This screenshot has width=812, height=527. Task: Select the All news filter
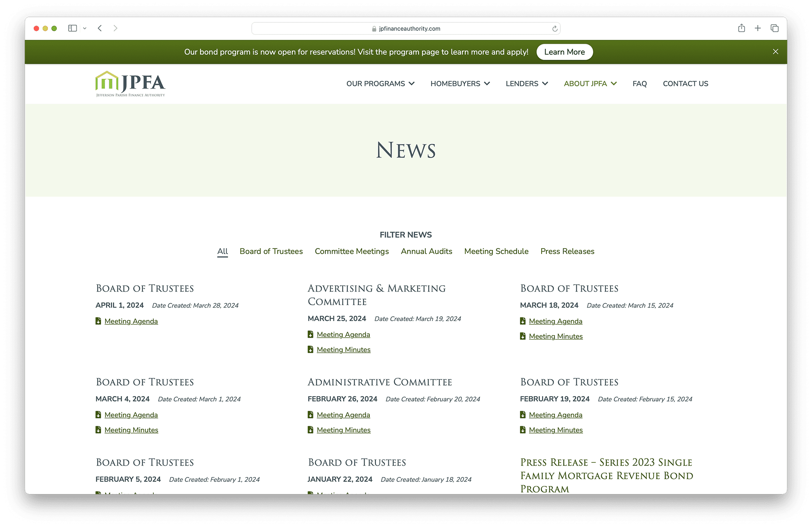[222, 252]
